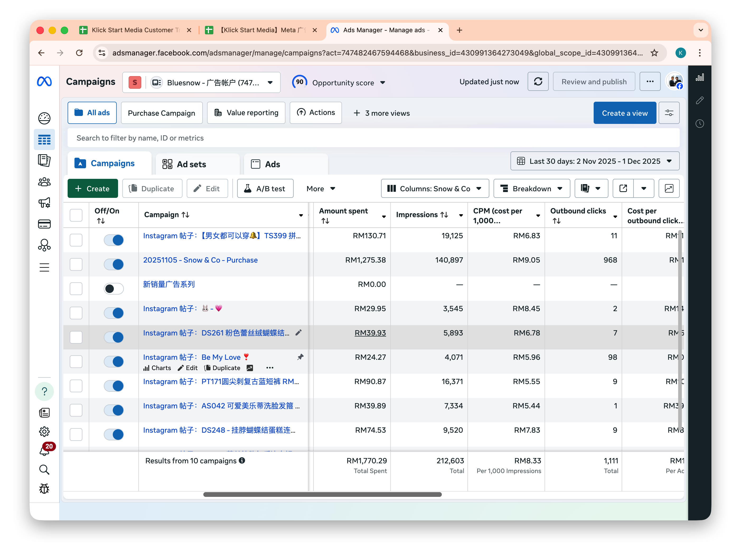
Task: Switch to Klick Start Media Customer browser tab
Action: click(135, 30)
